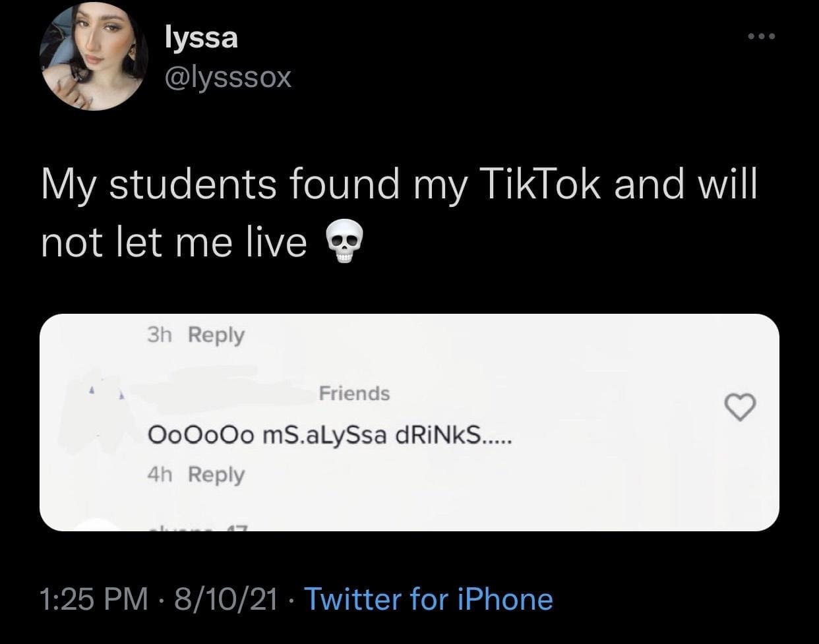819x644 pixels.
Task: Click the "4h" comment time
Action: [x=160, y=474]
